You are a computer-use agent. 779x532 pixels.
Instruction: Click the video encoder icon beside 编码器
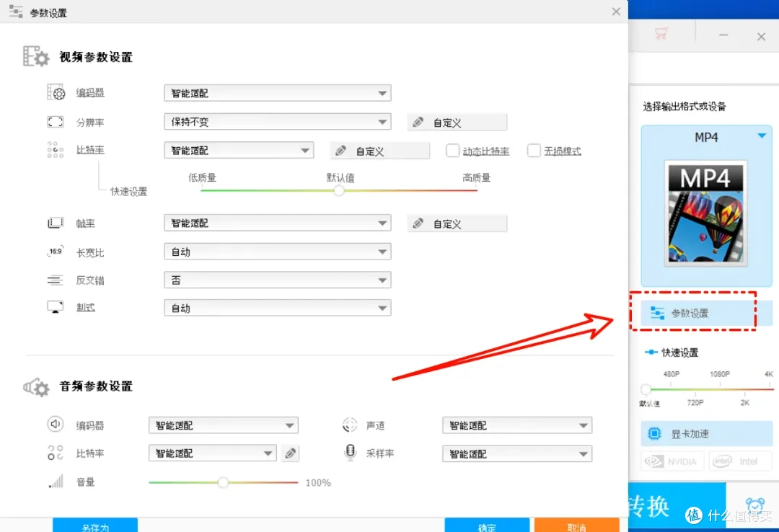[56, 92]
